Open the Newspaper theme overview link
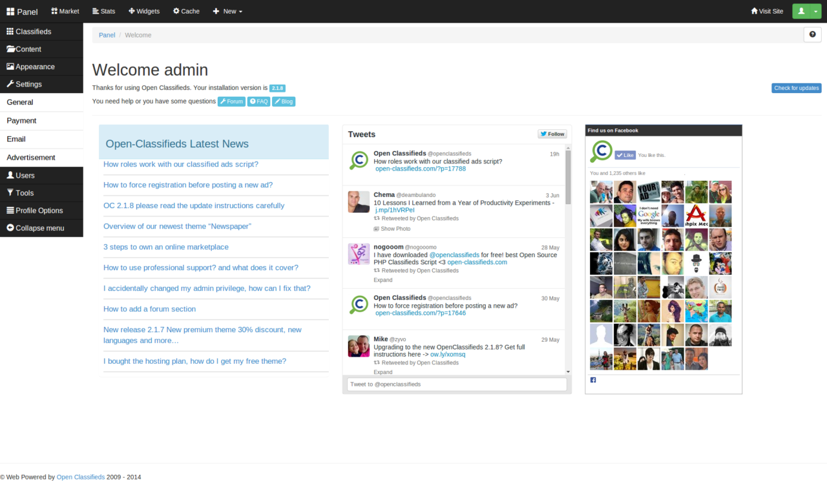The width and height of the screenshot is (827, 504). coord(177,226)
